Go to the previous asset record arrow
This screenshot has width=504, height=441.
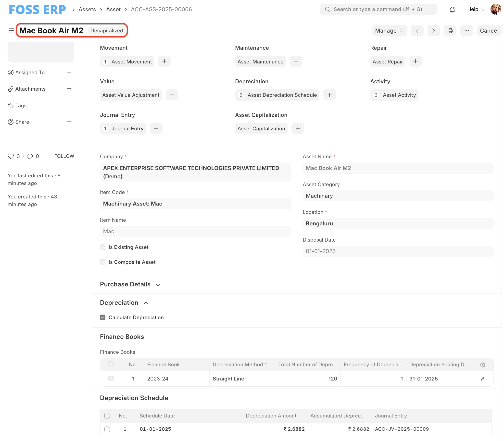coord(417,31)
